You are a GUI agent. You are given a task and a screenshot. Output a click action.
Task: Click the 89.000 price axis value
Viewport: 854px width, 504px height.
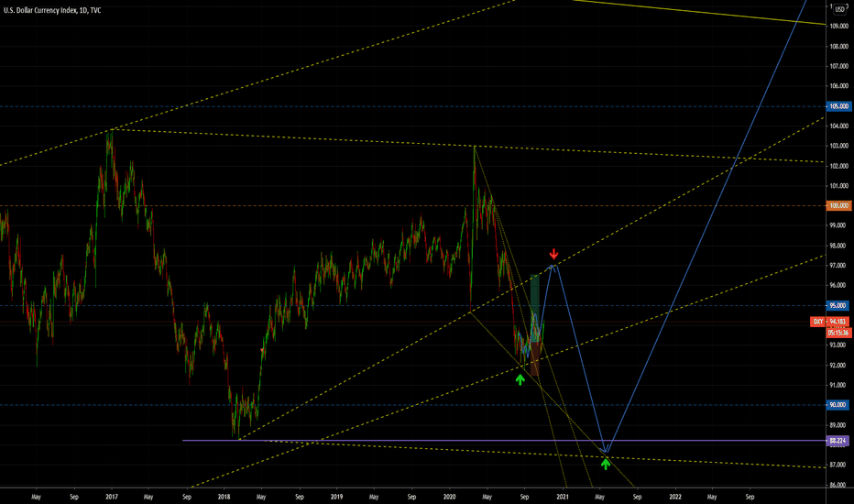pos(838,425)
